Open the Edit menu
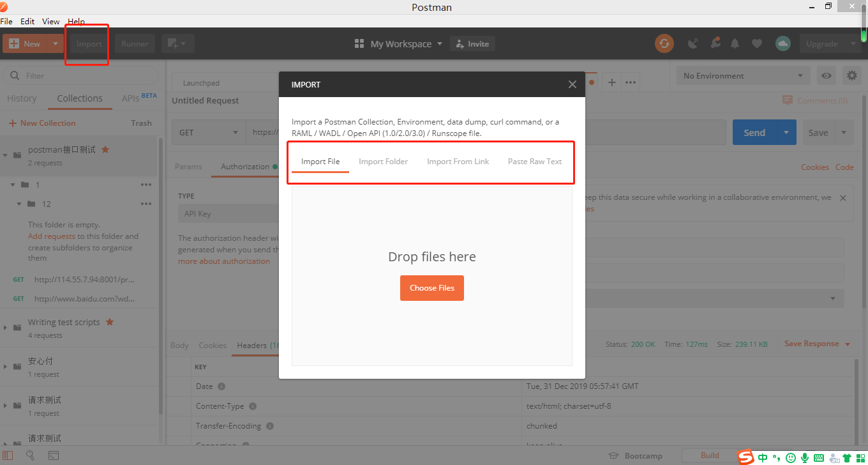The image size is (868, 465). [x=27, y=21]
